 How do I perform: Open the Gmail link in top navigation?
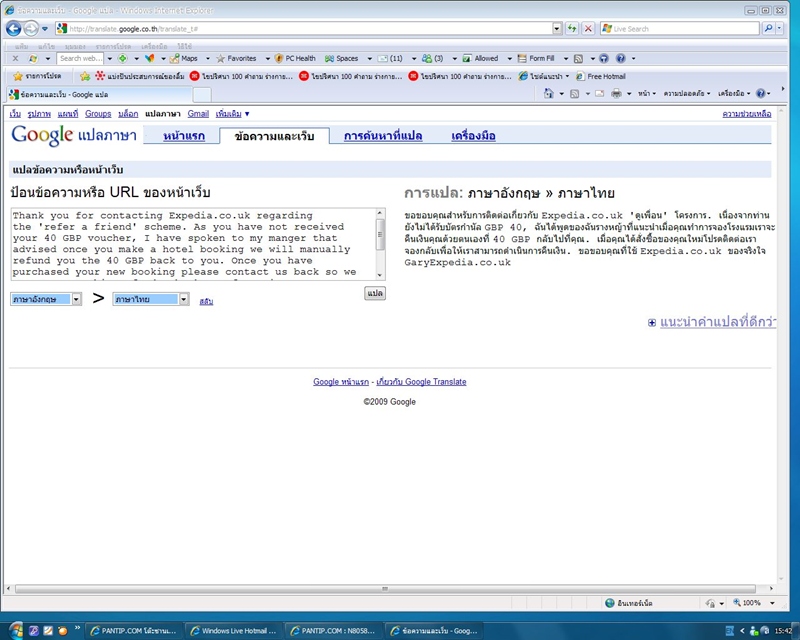click(x=198, y=114)
